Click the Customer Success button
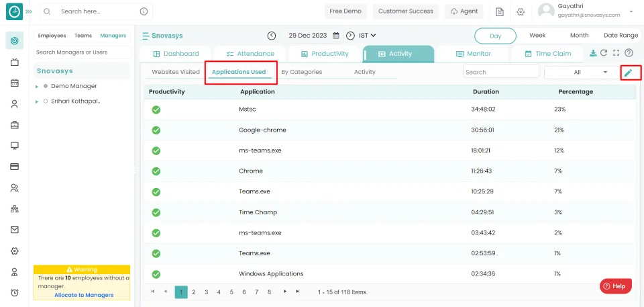Viewport: 644px width, 307px height. (406, 11)
